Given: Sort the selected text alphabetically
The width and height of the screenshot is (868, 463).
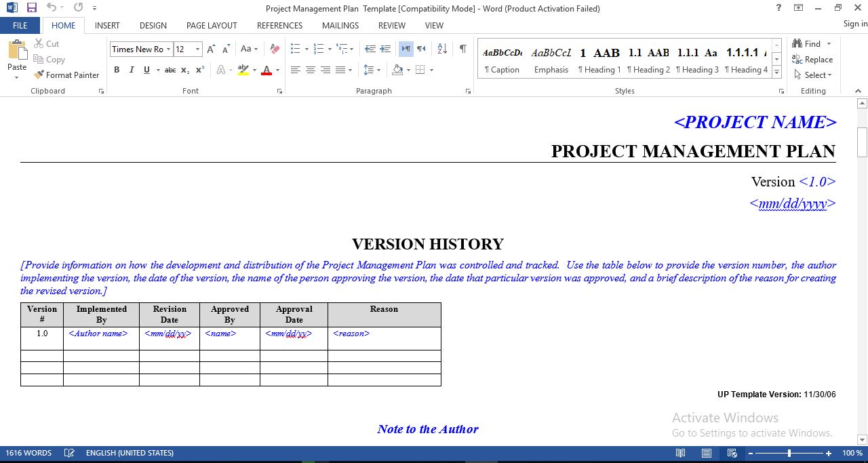Looking at the screenshot, I should click(441, 48).
